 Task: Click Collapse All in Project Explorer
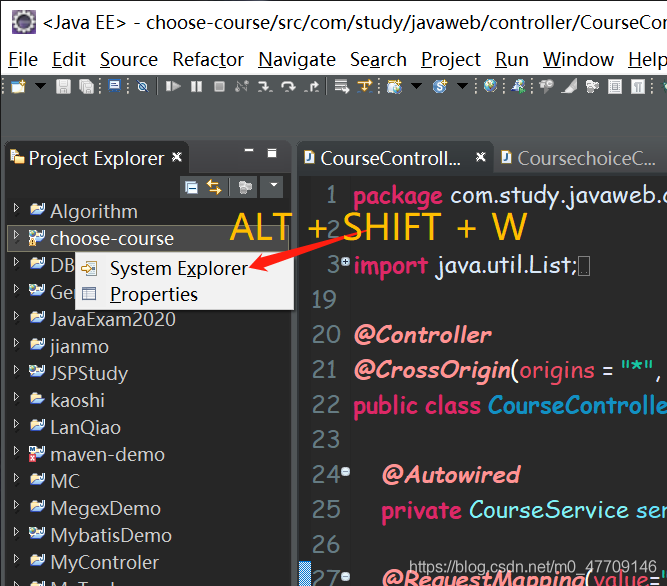pyautogui.click(x=191, y=187)
